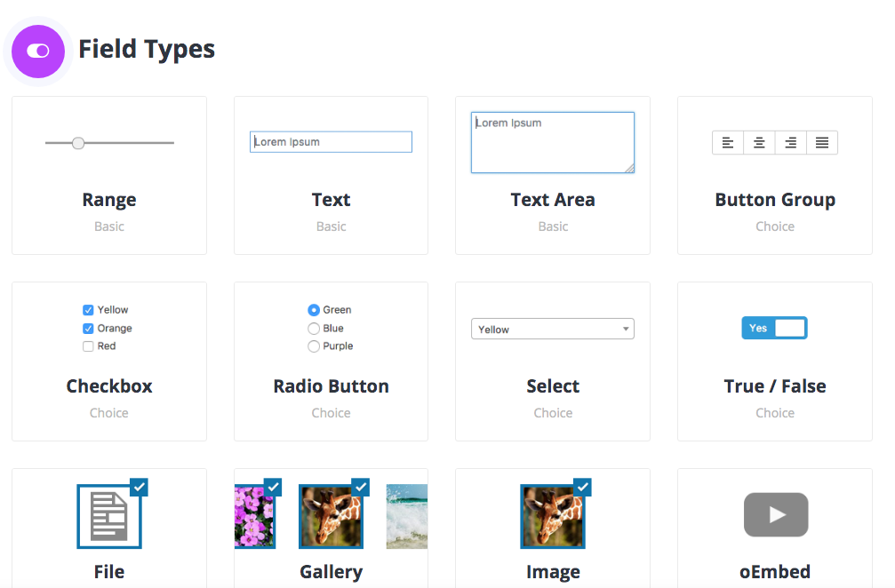The height and width of the screenshot is (588, 895).
Task: Click the Checkbox card title
Action: point(109,386)
